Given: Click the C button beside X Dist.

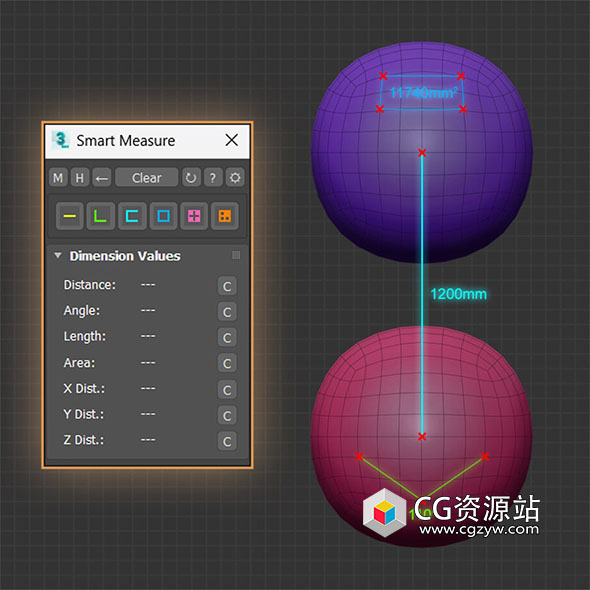Looking at the screenshot, I should point(227,390).
